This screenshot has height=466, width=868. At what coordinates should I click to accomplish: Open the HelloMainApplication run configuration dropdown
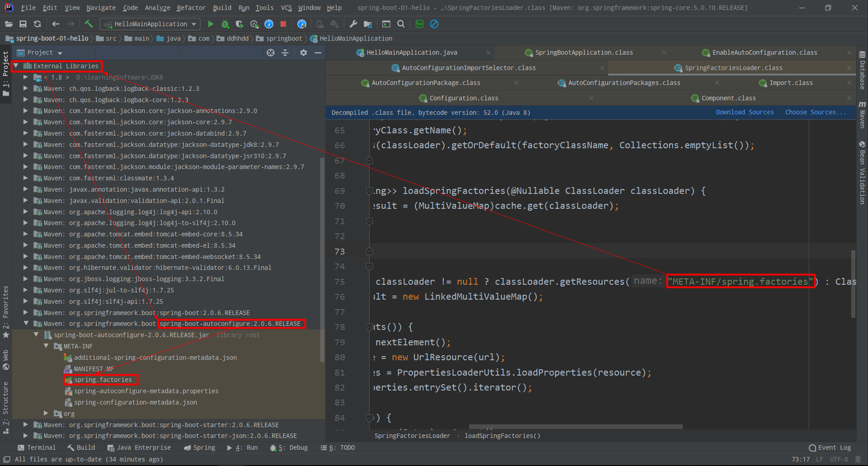150,24
